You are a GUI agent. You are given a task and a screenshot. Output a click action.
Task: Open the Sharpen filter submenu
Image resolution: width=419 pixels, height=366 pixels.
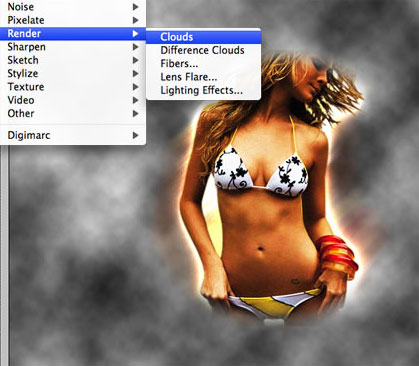tap(73, 47)
